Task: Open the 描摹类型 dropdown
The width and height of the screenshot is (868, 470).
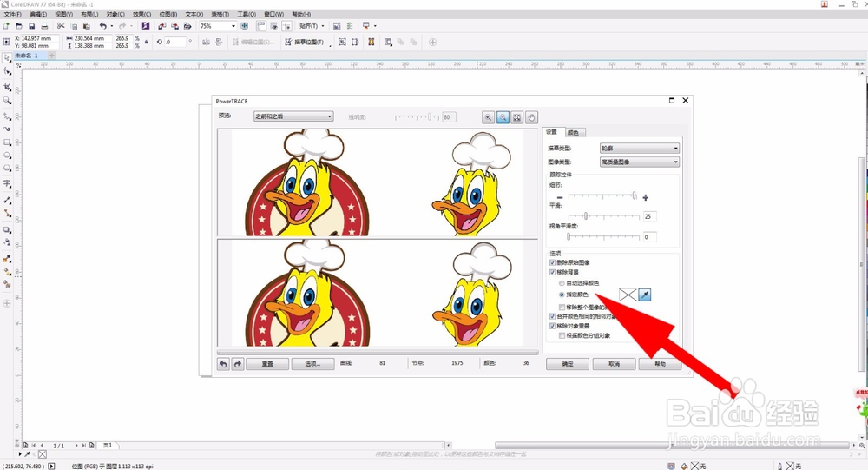Action: point(640,148)
